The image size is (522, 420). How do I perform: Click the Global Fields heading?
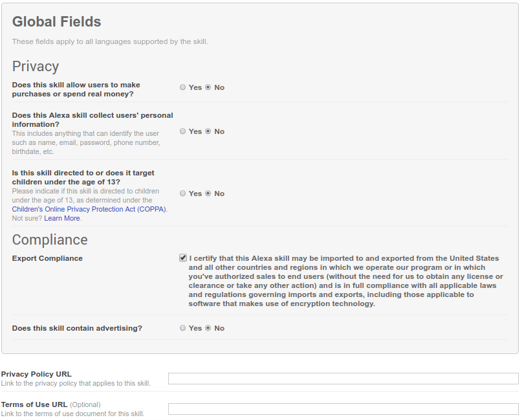click(57, 21)
